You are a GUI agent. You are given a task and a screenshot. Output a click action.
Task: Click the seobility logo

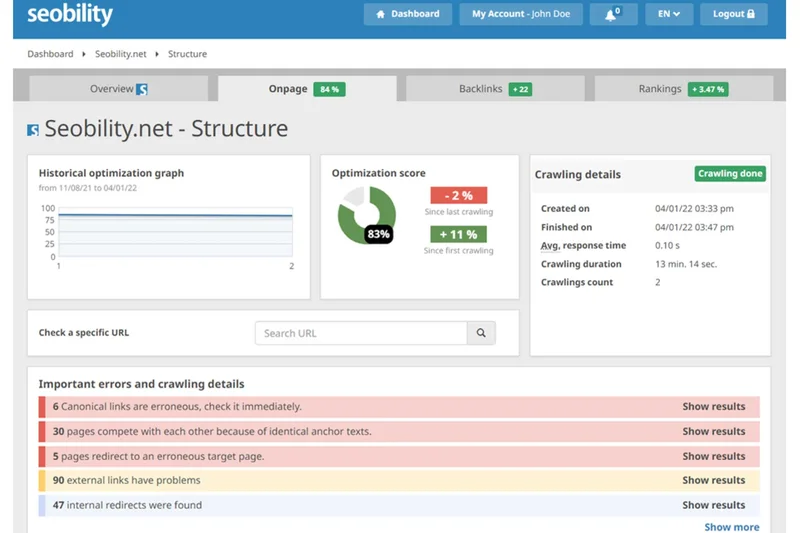point(70,15)
